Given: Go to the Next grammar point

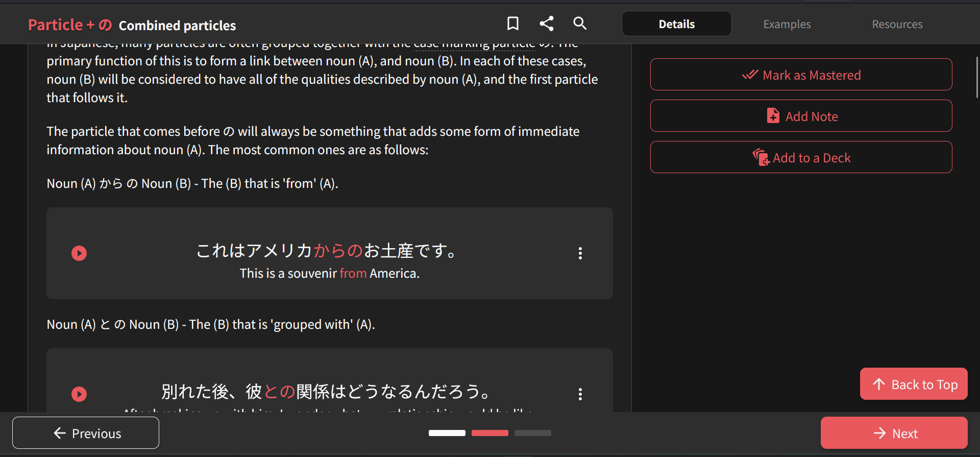Looking at the screenshot, I should 894,434.
